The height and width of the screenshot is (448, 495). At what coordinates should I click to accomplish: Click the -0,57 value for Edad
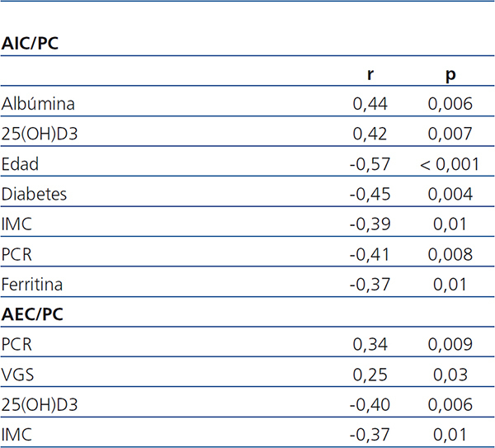(368, 164)
